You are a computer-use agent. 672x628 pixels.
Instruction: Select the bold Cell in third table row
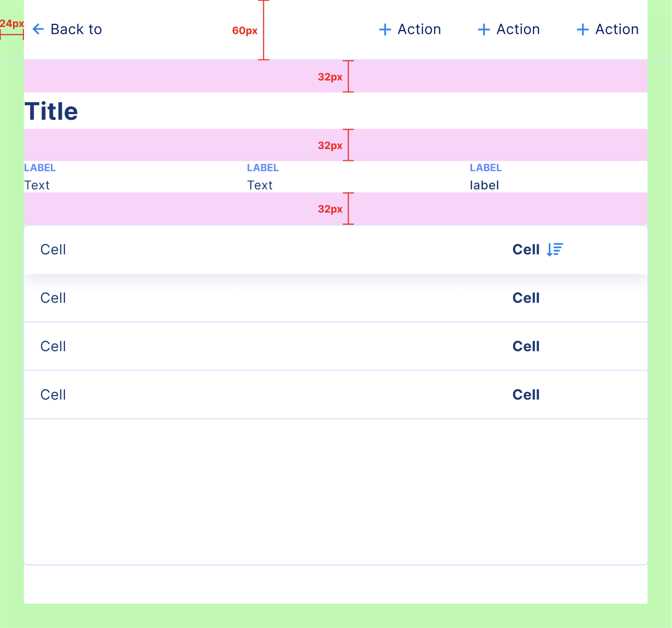[x=526, y=346]
